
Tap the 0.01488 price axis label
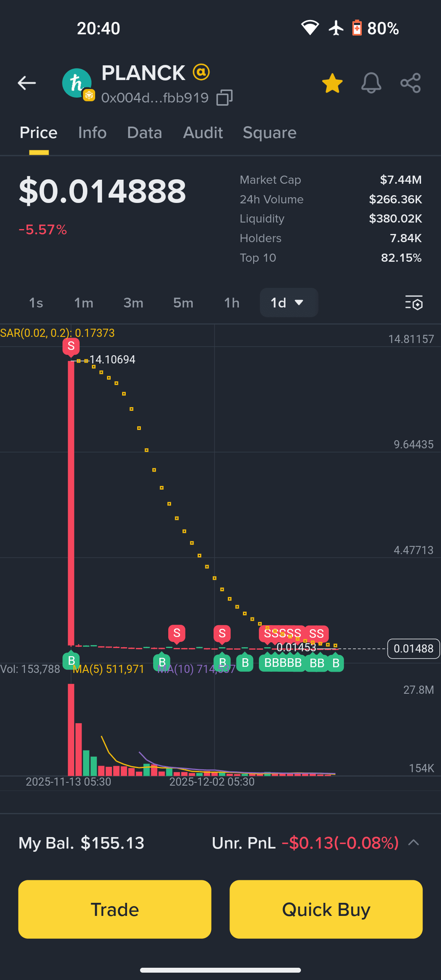tap(413, 648)
